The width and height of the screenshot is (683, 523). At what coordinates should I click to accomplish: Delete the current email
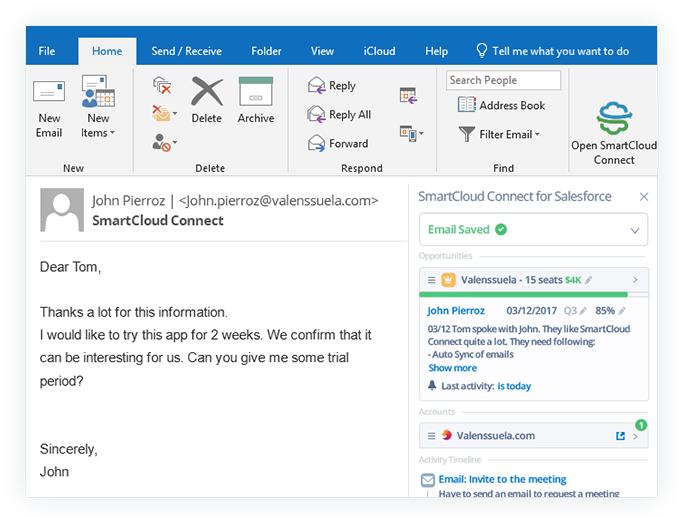[x=207, y=100]
